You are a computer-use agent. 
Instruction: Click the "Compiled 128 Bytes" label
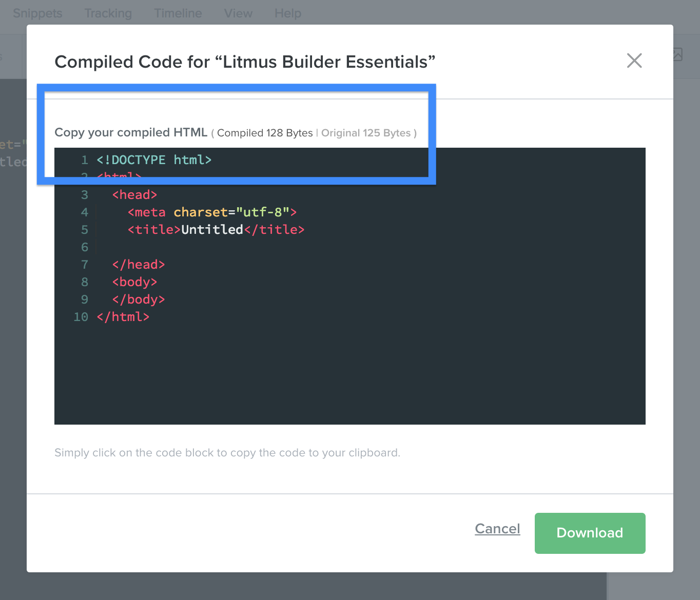(265, 133)
